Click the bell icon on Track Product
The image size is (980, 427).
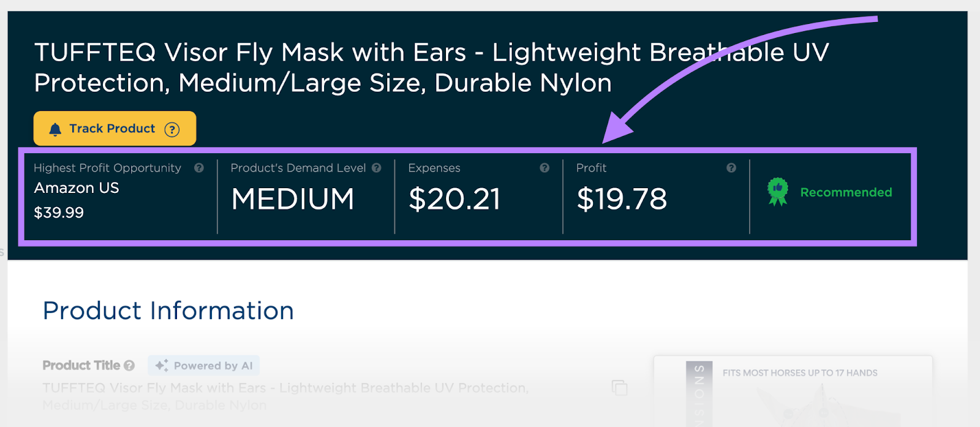(x=55, y=129)
